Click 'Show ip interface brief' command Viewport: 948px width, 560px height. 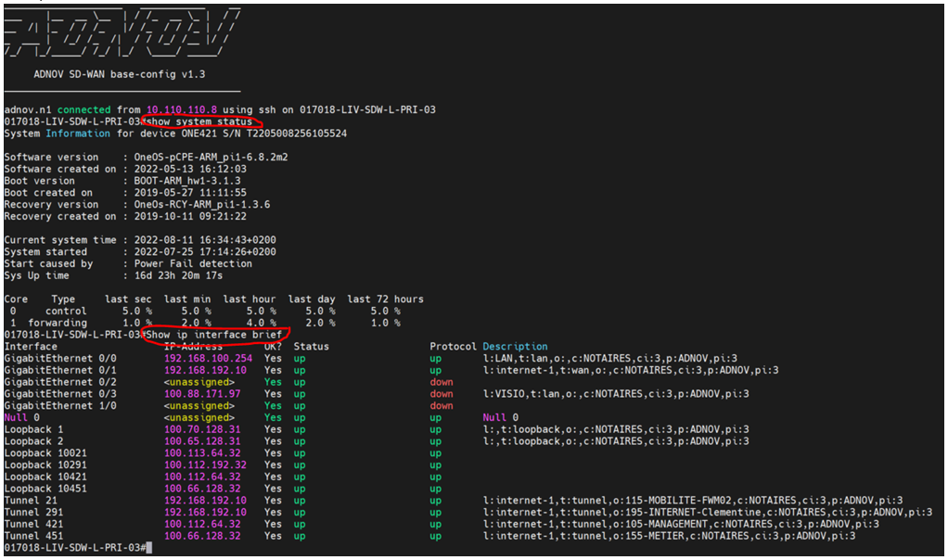coord(214,335)
